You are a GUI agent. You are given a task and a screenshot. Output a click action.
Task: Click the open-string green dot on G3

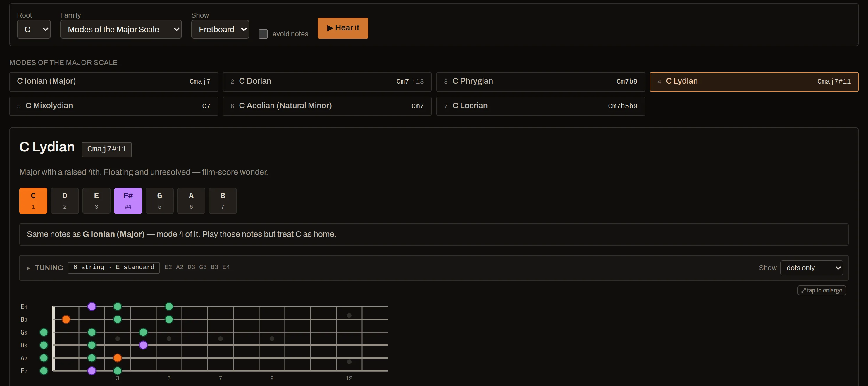(44, 332)
